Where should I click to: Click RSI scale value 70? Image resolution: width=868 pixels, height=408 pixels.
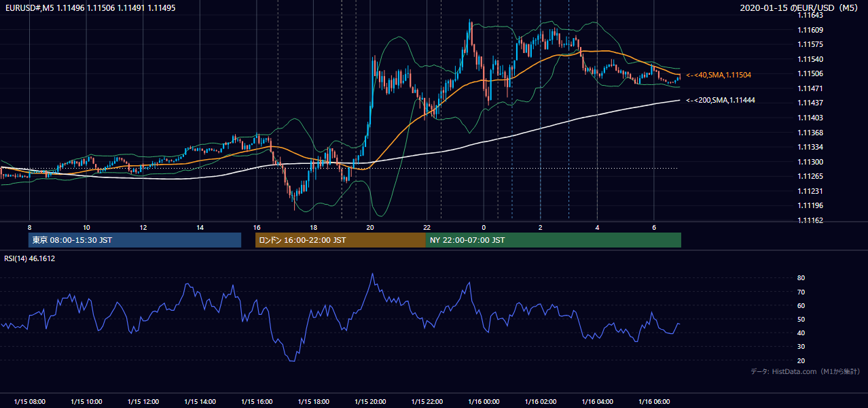tap(801, 292)
